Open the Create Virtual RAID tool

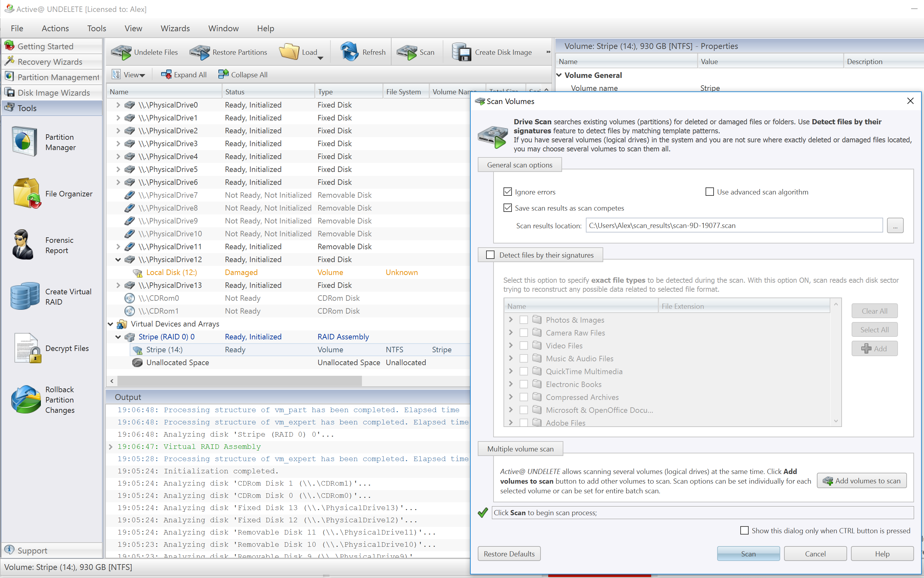(x=51, y=296)
